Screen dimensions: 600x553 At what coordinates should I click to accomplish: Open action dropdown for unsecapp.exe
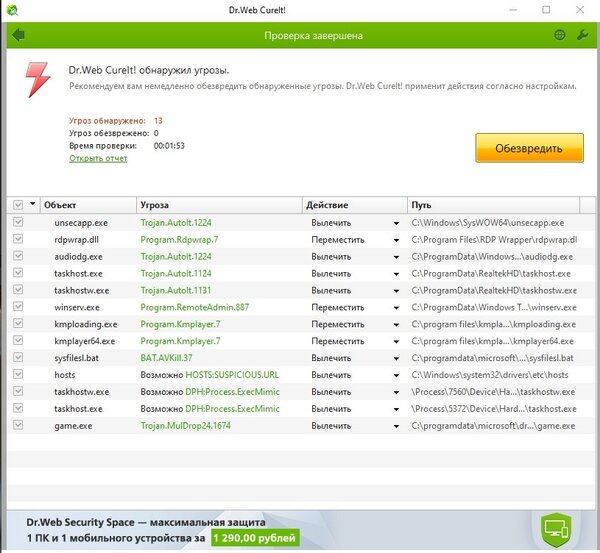(x=396, y=223)
